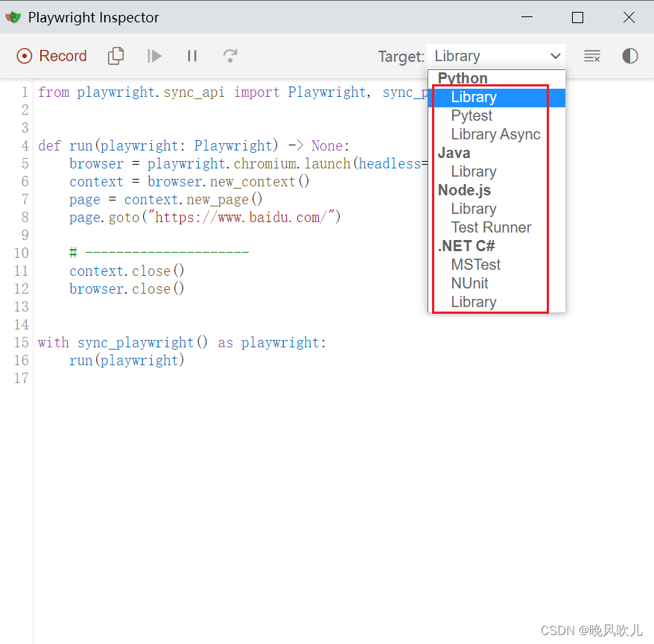The image size is (654, 644).
Task: Click line 7 new_page statement
Action: click(x=165, y=200)
